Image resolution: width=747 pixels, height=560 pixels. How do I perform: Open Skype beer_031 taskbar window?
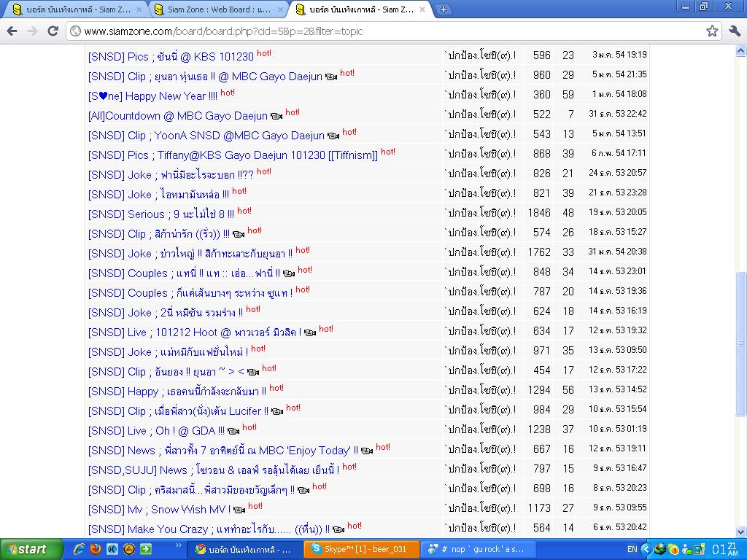point(362,550)
